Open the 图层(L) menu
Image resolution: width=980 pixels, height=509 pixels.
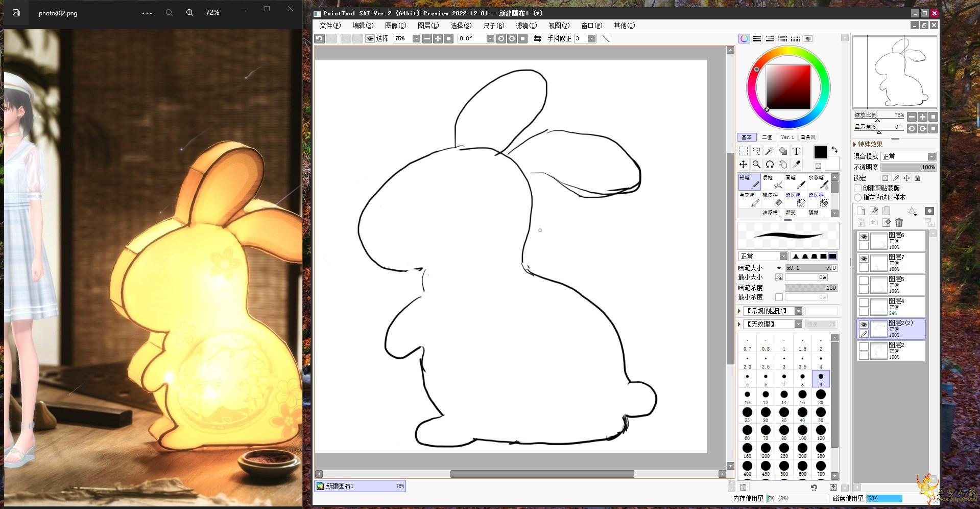coord(428,26)
